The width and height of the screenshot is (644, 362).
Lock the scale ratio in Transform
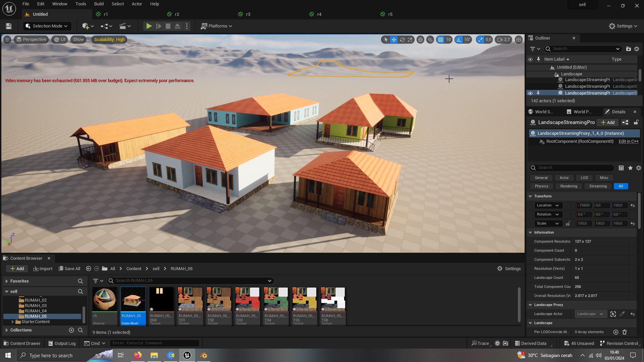[568, 224]
